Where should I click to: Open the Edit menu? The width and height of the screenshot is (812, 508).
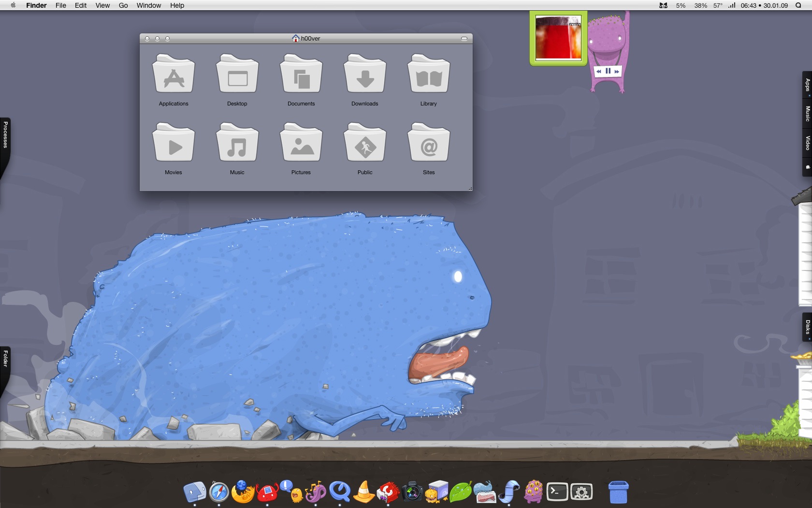pyautogui.click(x=81, y=5)
